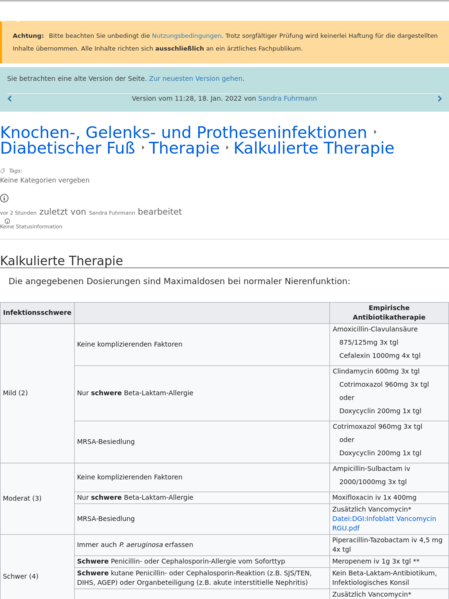Select the 'Therapie' breadcrumb title link
This screenshot has height=599, width=449.
(x=184, y=148)
